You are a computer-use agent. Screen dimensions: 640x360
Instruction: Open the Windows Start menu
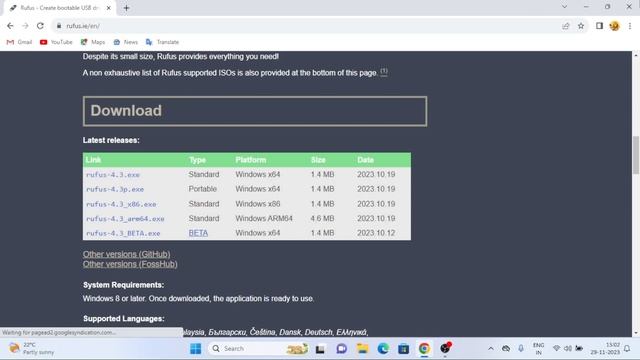[196, 349]
